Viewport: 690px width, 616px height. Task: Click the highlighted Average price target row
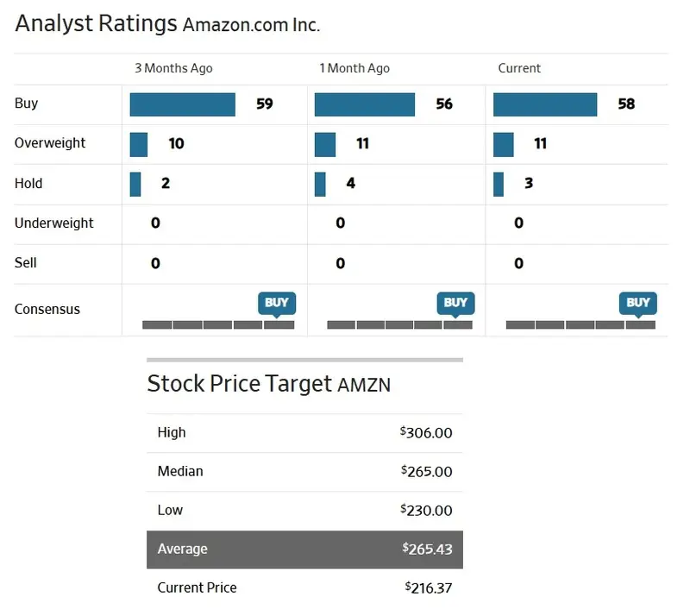[x=304, y=550]
